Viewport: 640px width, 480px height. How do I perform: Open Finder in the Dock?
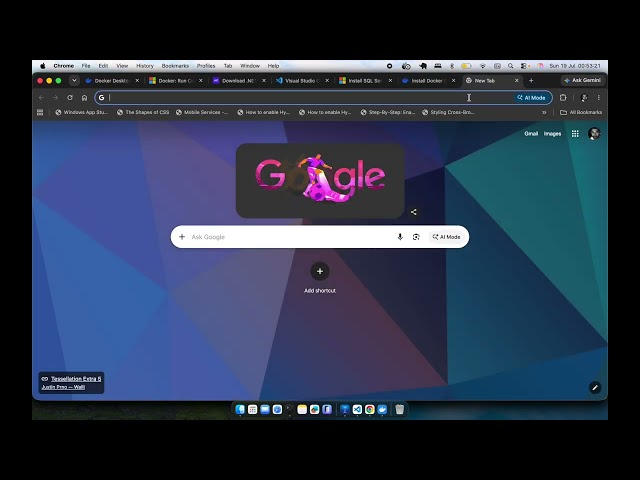[x=240, y=409]
